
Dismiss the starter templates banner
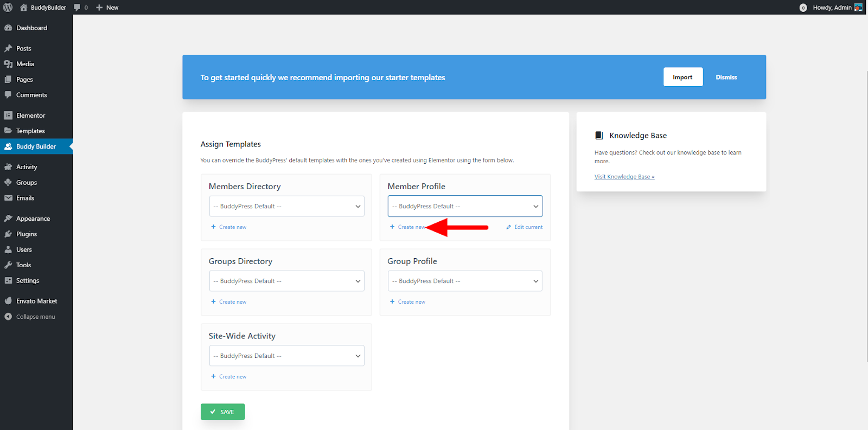point(726,77)
